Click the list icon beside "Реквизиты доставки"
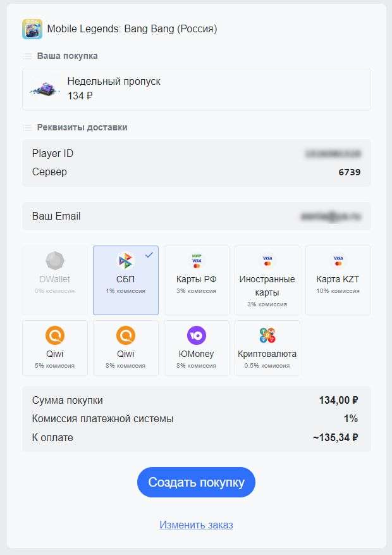This screenshot has height=555, width=392. coord(27,128)
